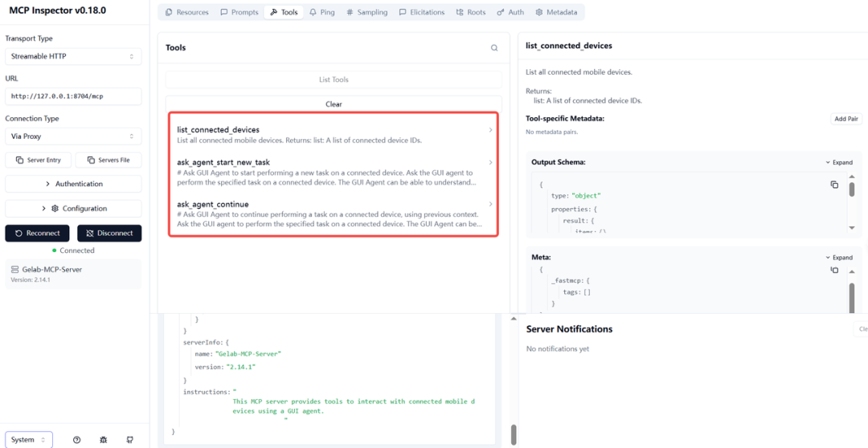Expand the Output Schema section
Image resolution: width=868 pixels, height=448 pixels.
coord(838,163)
